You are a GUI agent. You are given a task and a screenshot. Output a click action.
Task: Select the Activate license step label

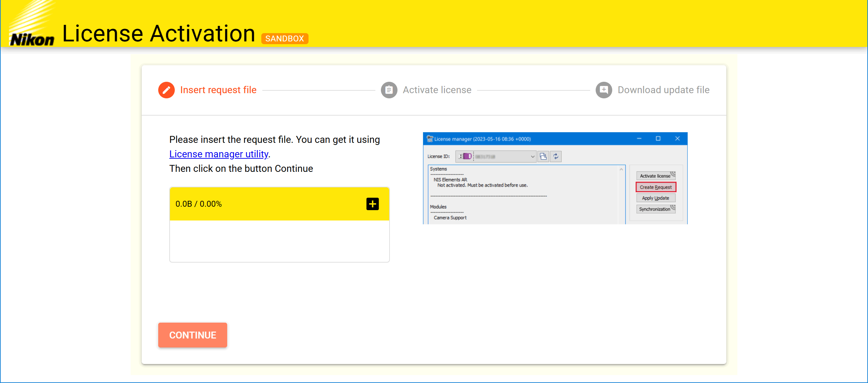click(x=437, y=90)
